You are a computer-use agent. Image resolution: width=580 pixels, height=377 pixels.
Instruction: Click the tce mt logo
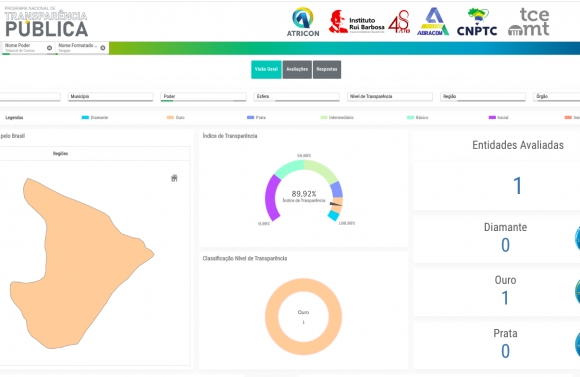529,22
